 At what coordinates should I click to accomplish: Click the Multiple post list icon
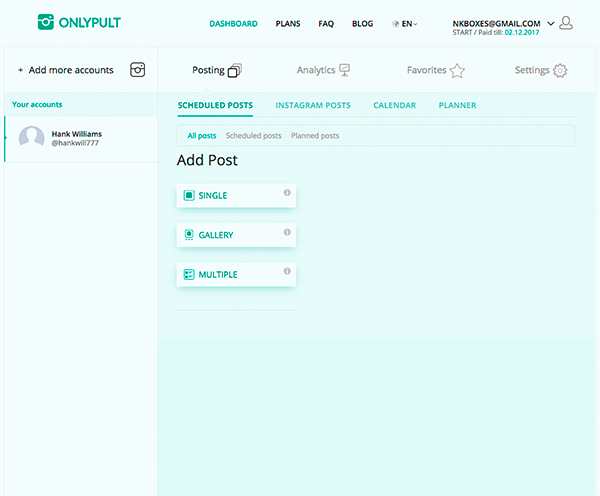tap(189, 274)
